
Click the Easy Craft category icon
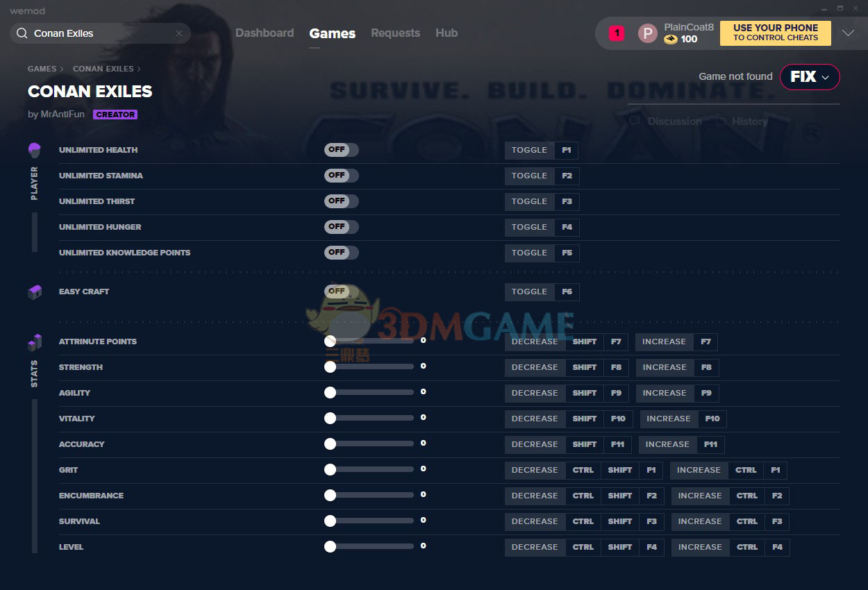pyautogui.click(x=35, y=292)
